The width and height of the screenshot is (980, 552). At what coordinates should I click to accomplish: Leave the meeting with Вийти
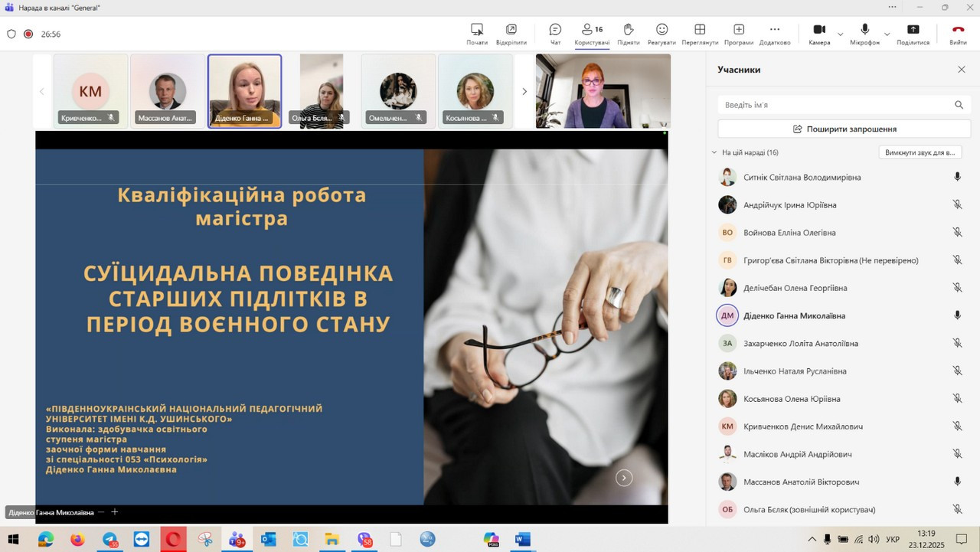958,34
